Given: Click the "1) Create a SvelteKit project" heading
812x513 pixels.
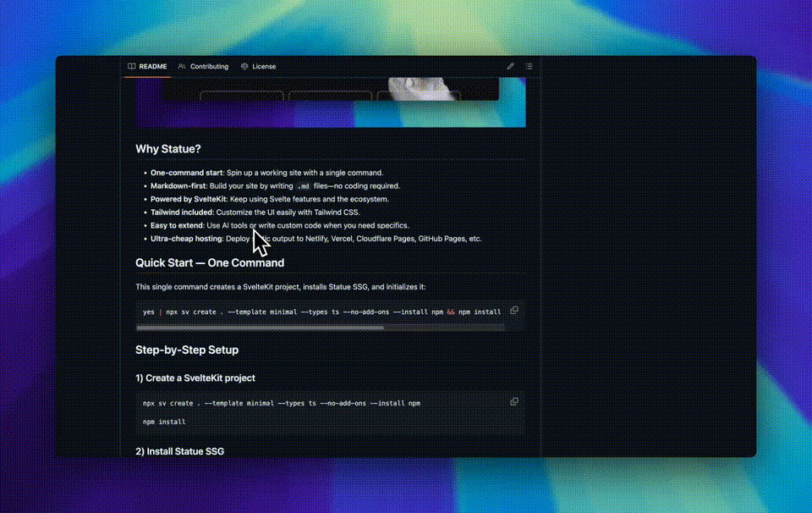Looking at the screenshot, I should coord(195,378).
